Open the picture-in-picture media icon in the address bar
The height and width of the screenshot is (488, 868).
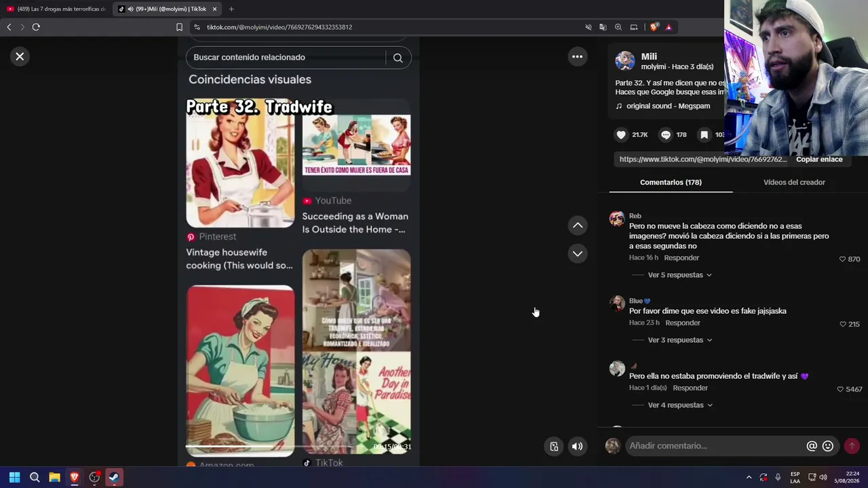tap(633, 27)
